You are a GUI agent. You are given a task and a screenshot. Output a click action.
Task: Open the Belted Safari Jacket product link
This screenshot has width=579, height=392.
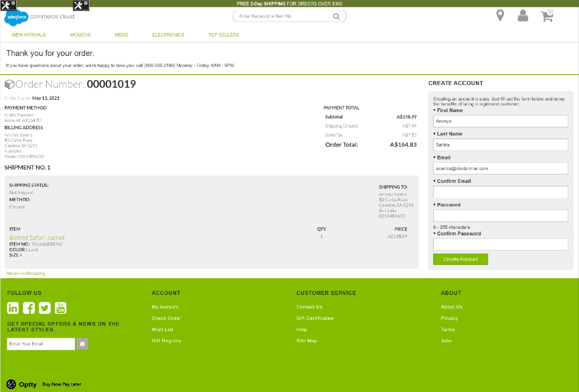point(37,238)
